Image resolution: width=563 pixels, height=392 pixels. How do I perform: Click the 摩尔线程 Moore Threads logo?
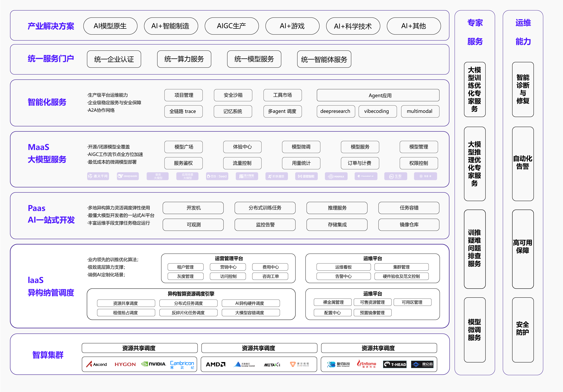[x=299, y=364]
